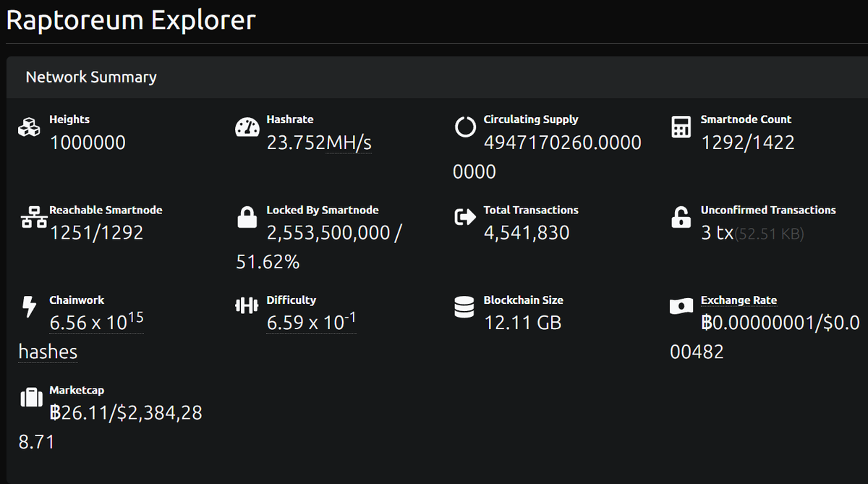Viewport: 868px width, 484px height.
Task: Click the Unconfirmed Transactions open-lock icon
Action: pyautogui.click(x=681, y=218)
